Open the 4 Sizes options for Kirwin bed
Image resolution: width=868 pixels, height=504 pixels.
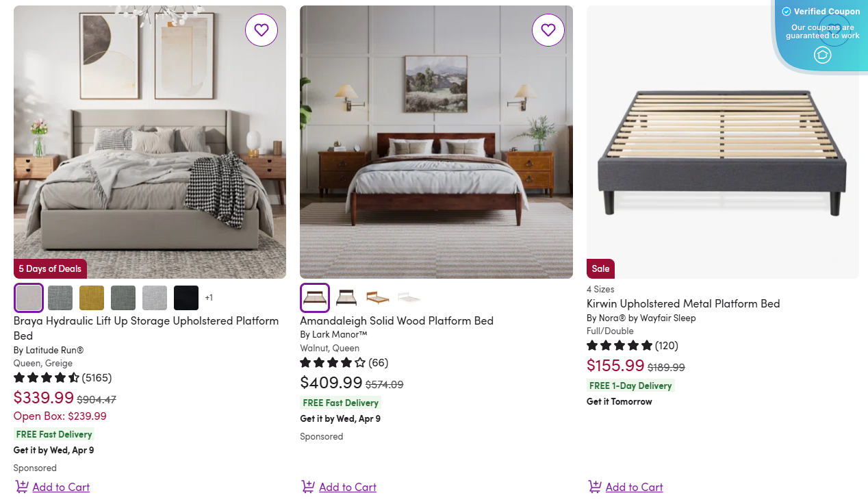[x=600, y=289]
